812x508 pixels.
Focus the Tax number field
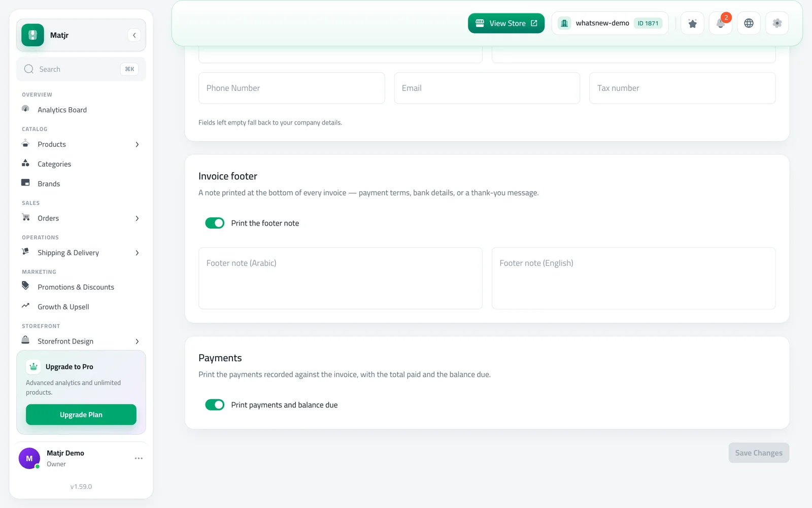tap(683, 88)
